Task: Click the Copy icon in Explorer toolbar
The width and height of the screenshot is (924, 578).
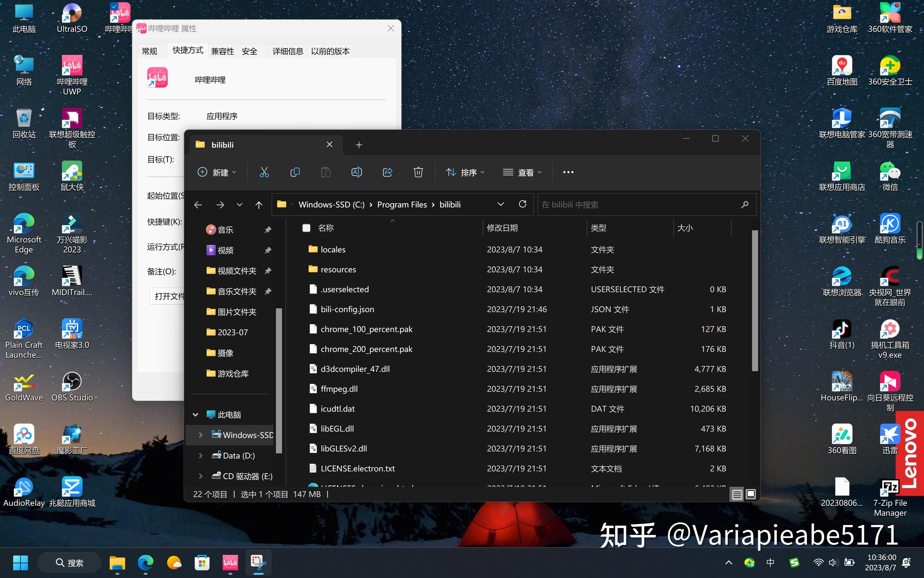Action: pyautogui.click(x=295, y=172)
